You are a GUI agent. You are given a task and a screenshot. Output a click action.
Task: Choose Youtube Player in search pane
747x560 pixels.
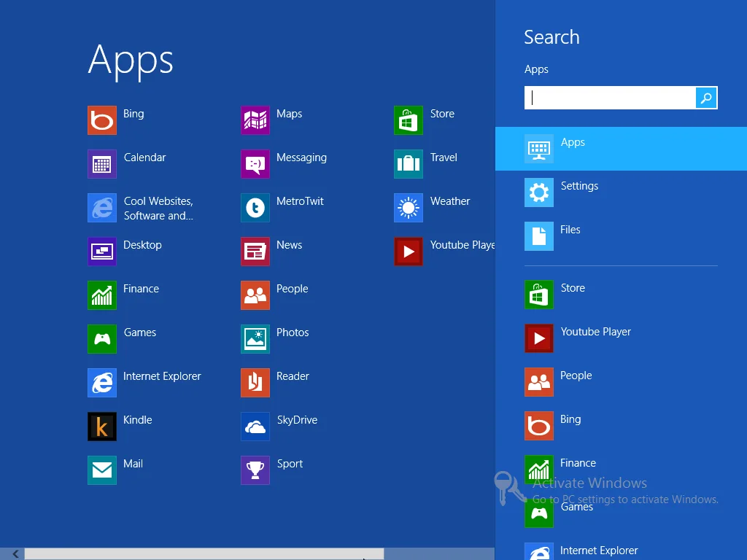[x=621, y=338]
